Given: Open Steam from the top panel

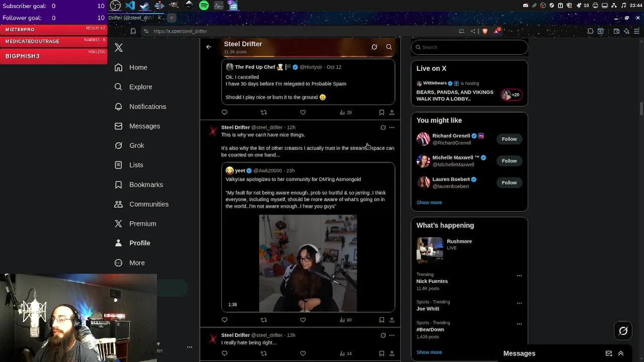Looking at the screenshot, I should click(145, 6).
